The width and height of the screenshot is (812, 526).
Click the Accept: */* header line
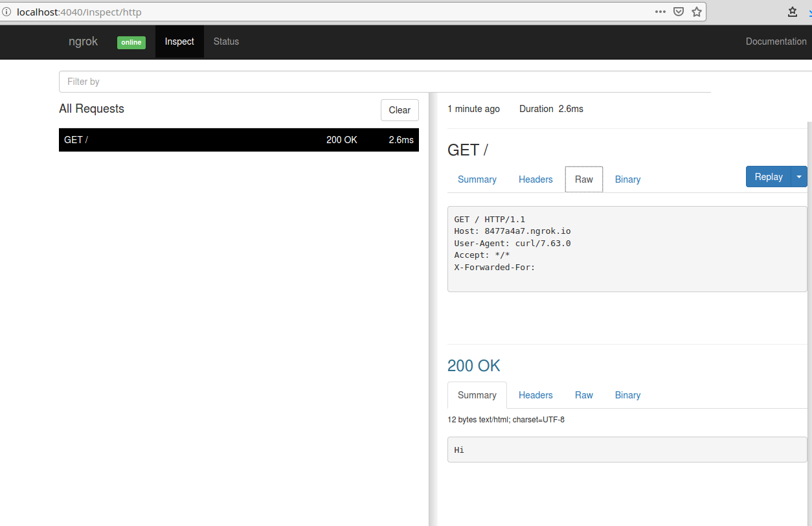(482, 255)
